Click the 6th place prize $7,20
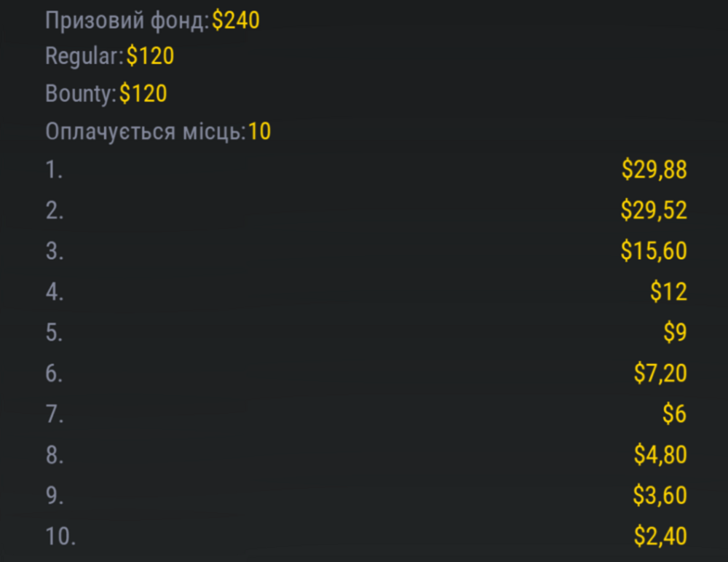This screenshot has height=562, width=728. click(660, 373)
